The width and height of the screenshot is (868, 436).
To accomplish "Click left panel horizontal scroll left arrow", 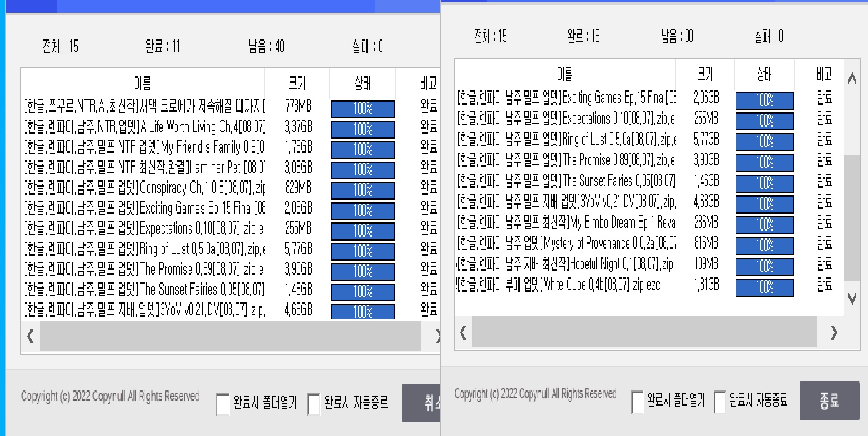I will [x=30, y=336].
